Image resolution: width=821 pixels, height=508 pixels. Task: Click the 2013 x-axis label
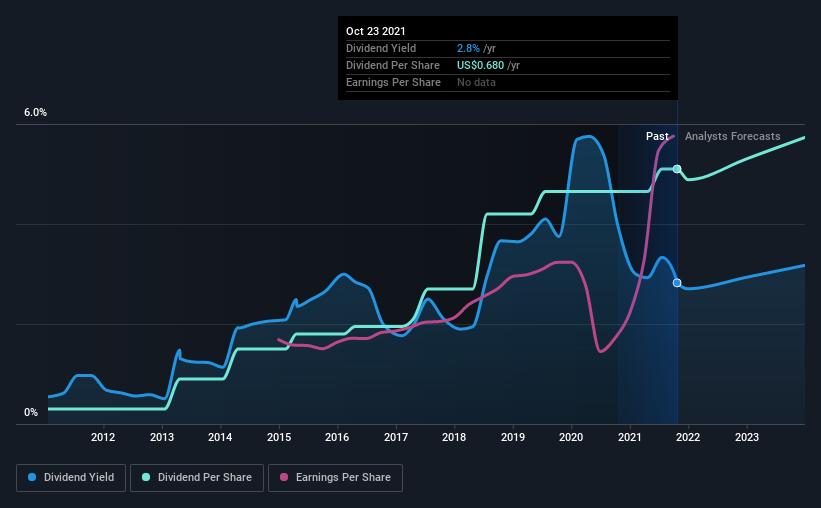[162, 437]
